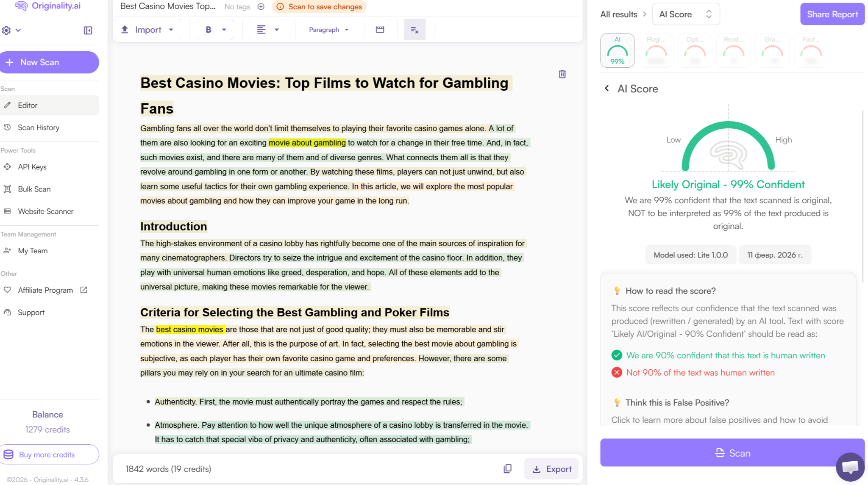Image resolution: width=868 pixels, height=485 pixels.
Task: Select the AI 99% score tab
Action: pos(617,50)
